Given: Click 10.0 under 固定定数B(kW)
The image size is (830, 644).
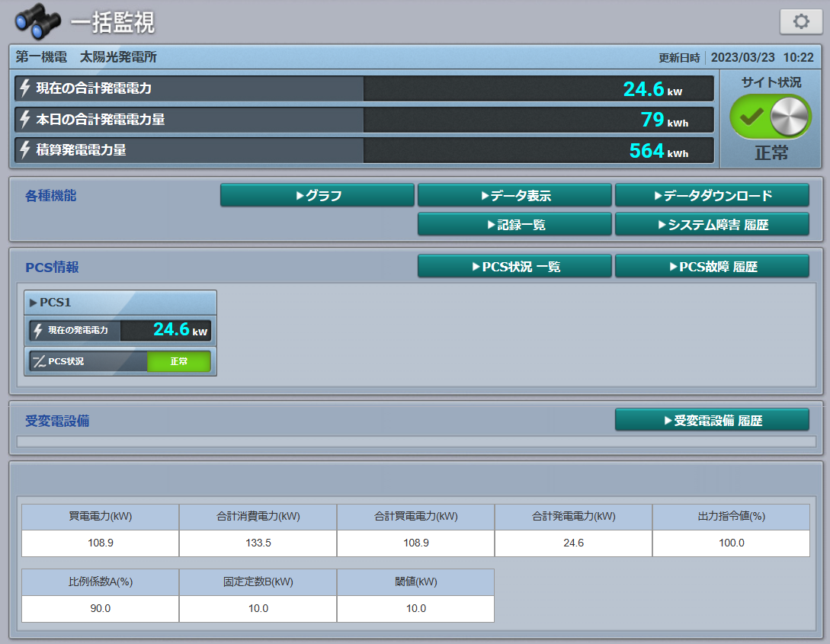Looking at the screenshot, I should pyautogui.click(x=258, y=608).
